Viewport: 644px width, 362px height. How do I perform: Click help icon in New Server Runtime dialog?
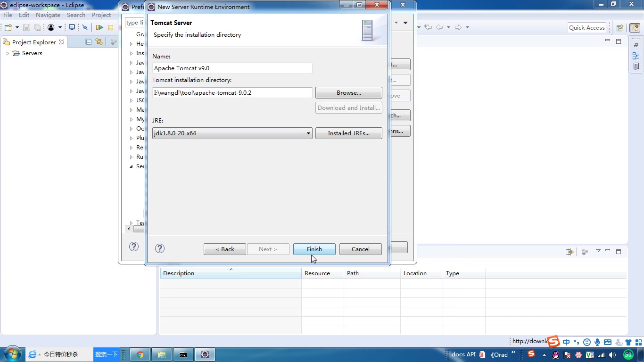pyautogui.click(x=160, y=248)
